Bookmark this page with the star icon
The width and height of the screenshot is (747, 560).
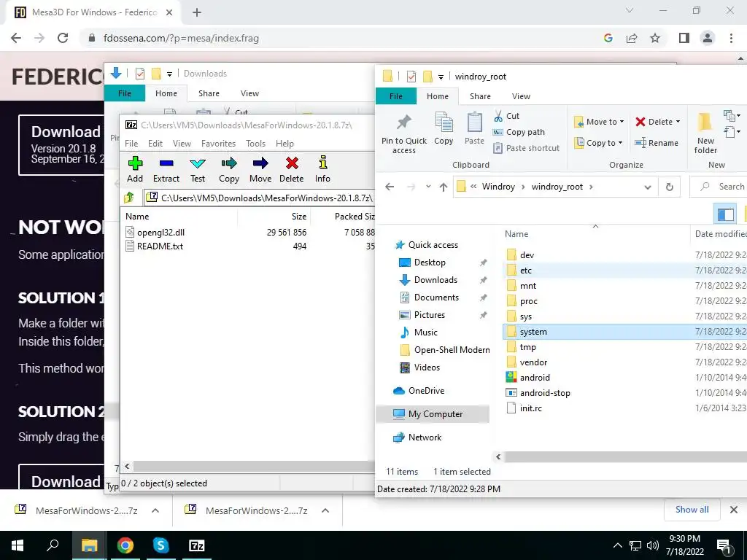[x=655, y=38]
